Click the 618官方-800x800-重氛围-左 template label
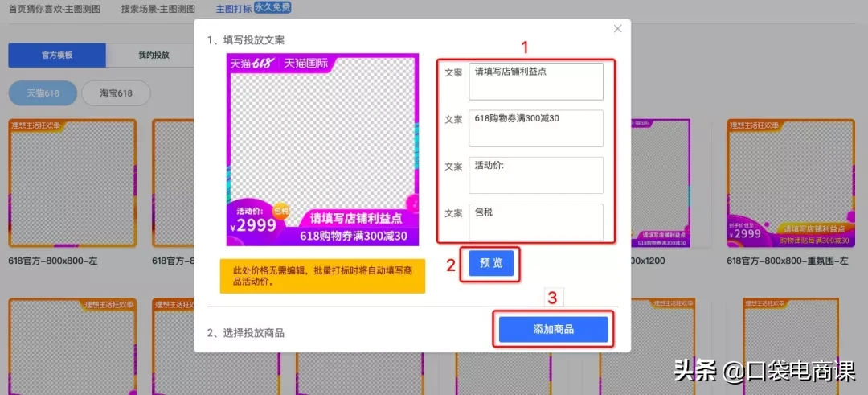This screenshot has height=395, width=868. pyautogui.click(x=787, y=261)
